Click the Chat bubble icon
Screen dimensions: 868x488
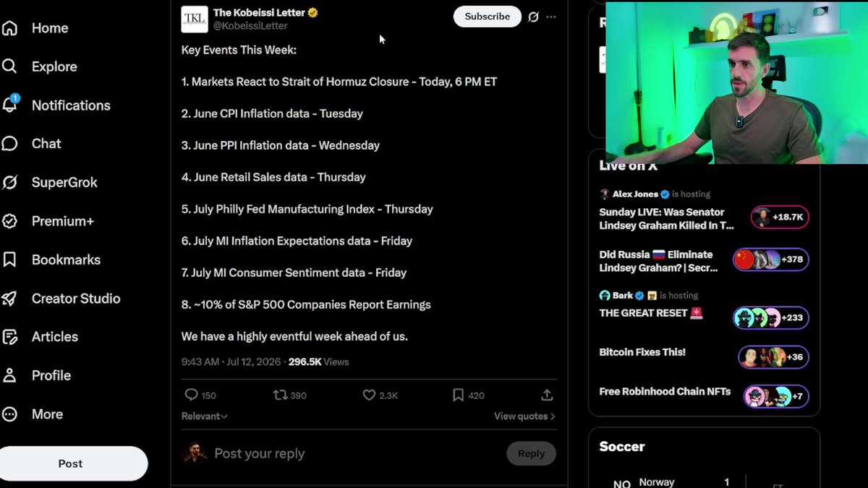9,144
